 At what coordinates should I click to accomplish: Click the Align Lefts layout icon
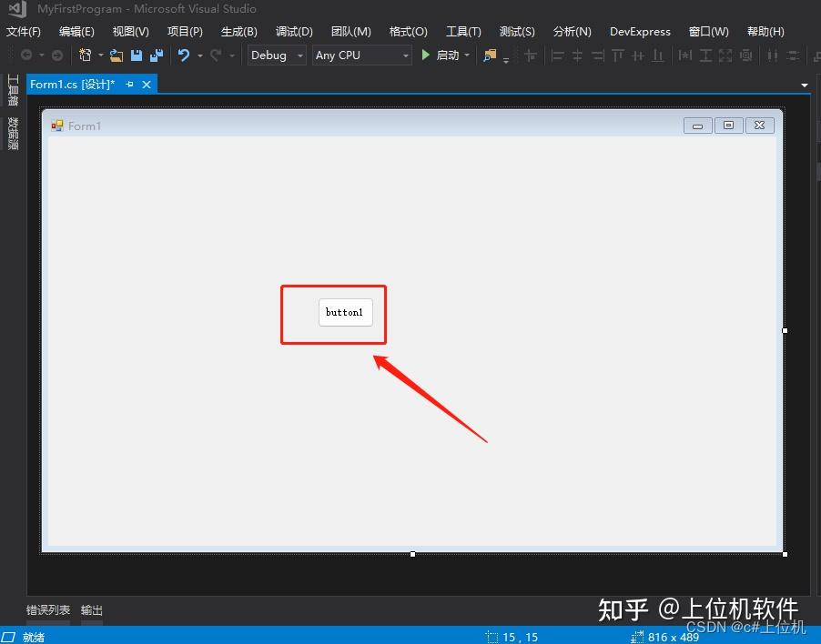(x=558, y=55)
